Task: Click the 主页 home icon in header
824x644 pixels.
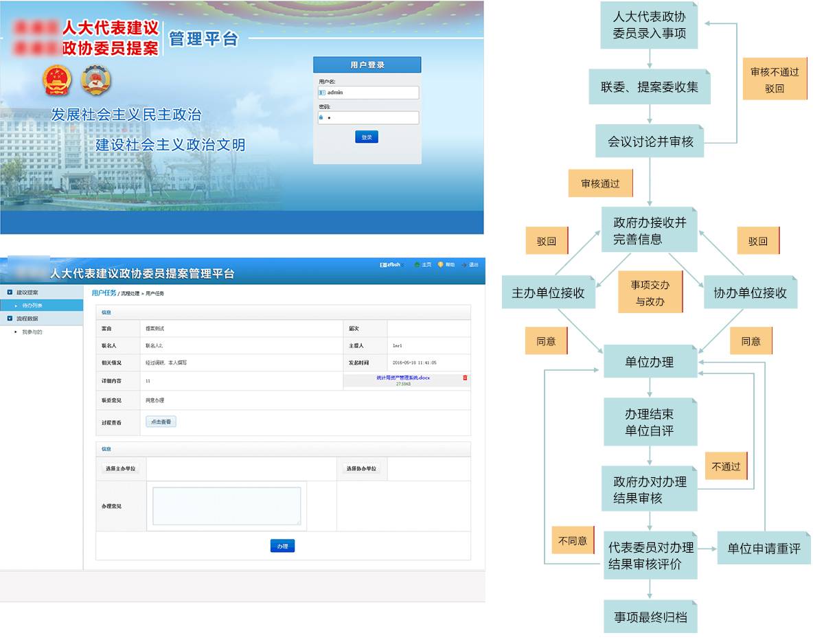Action: pos(417,264)
